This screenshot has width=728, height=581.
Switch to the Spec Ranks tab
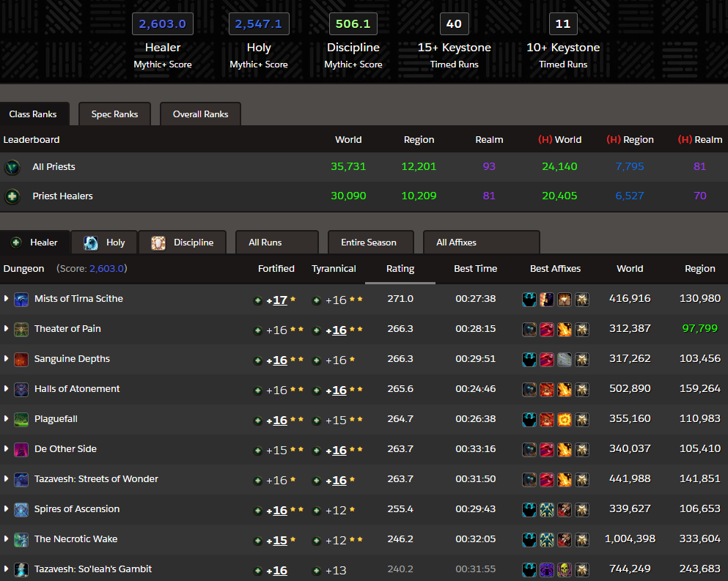[114, 114]
